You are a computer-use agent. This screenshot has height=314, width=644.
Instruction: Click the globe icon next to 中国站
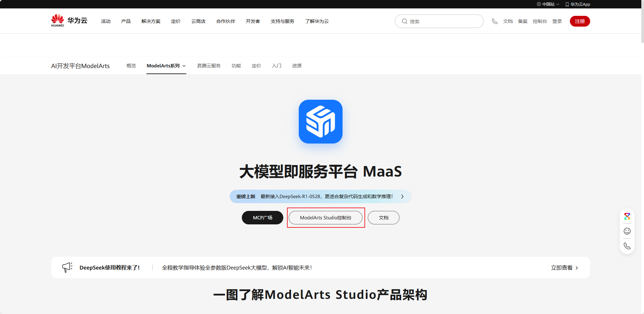[x=539, y=4]
